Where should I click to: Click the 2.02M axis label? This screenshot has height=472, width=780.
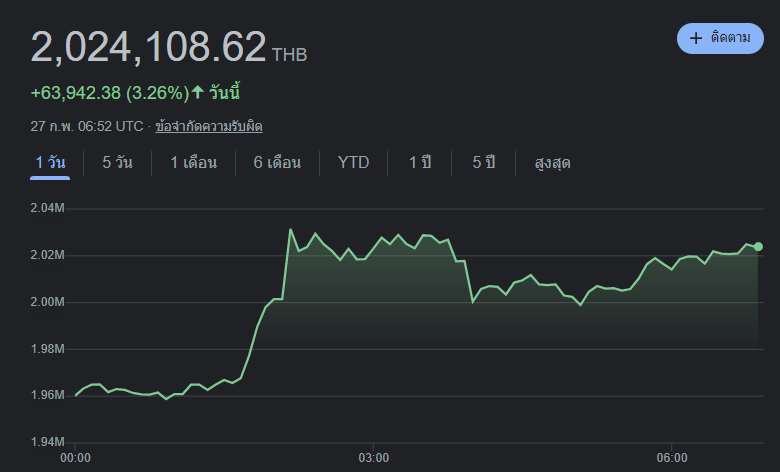pyautogui.click(x=47, y=255)
